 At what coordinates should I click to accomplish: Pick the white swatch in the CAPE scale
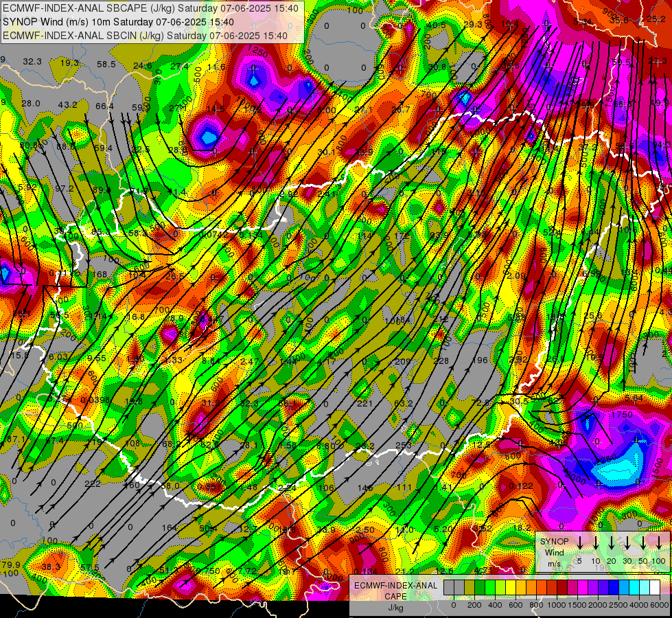[x=655, y=588]
